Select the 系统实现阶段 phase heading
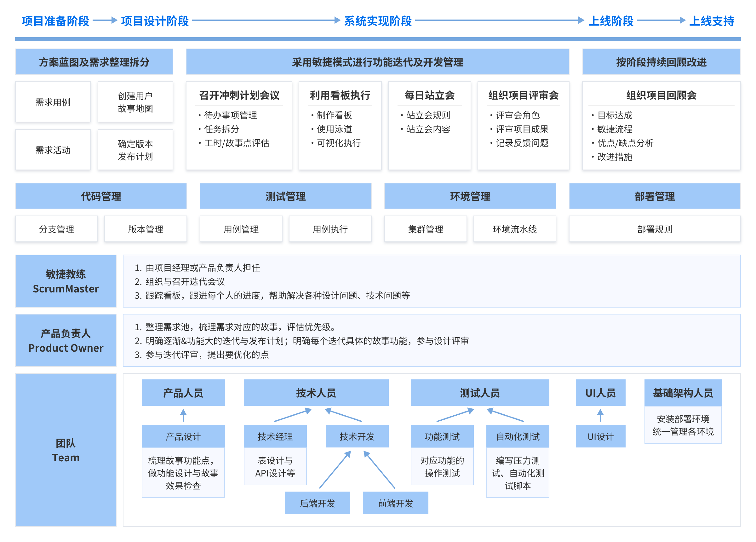 [x=378, y=21]
